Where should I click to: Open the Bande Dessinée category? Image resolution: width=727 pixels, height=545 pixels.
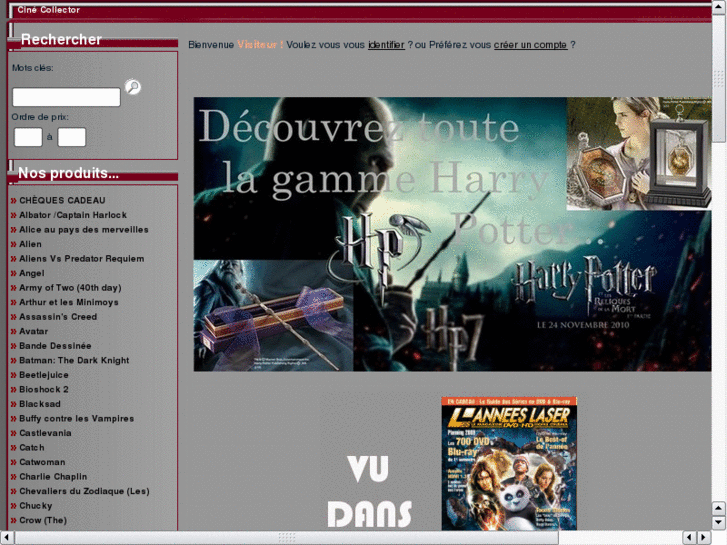tap(55, 346)
